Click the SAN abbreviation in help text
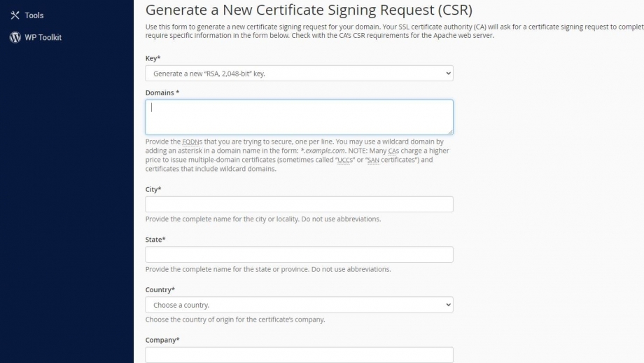The height and width of the screenshot is (363, 644). pos(373,160)
